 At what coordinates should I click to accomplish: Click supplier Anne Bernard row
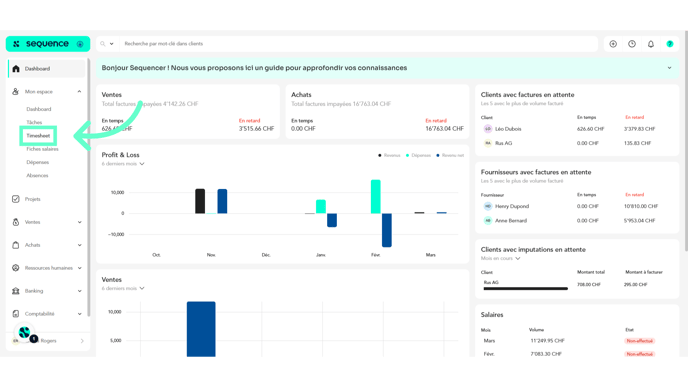click(577, 221)
